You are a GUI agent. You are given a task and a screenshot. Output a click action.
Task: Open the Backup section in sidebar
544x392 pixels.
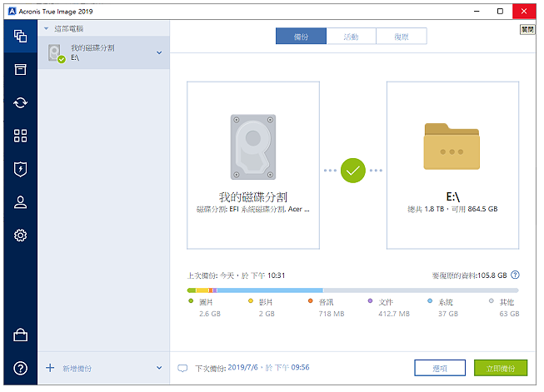tap(21, 36)
